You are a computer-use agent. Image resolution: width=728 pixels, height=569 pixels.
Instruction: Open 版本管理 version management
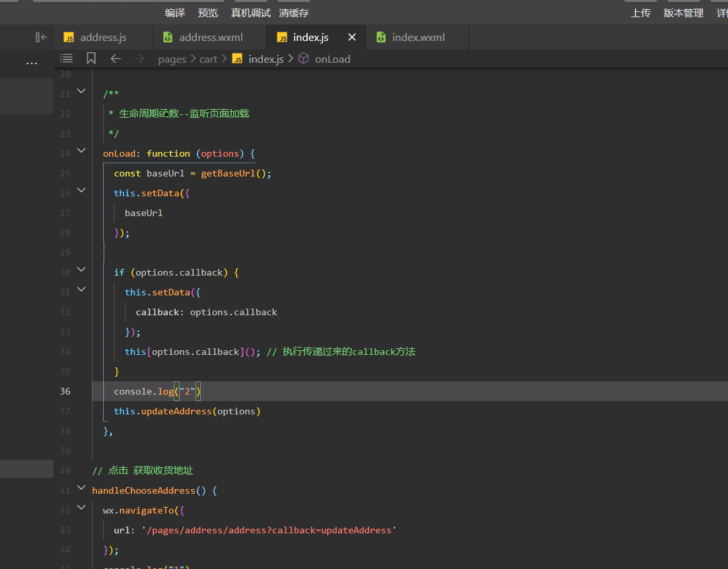684,13
